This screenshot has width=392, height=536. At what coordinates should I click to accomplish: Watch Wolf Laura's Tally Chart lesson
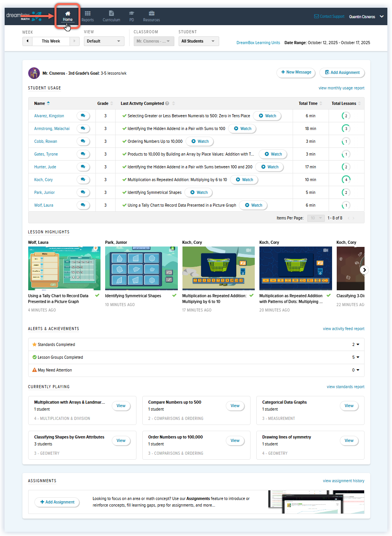(x=253, y=205)
